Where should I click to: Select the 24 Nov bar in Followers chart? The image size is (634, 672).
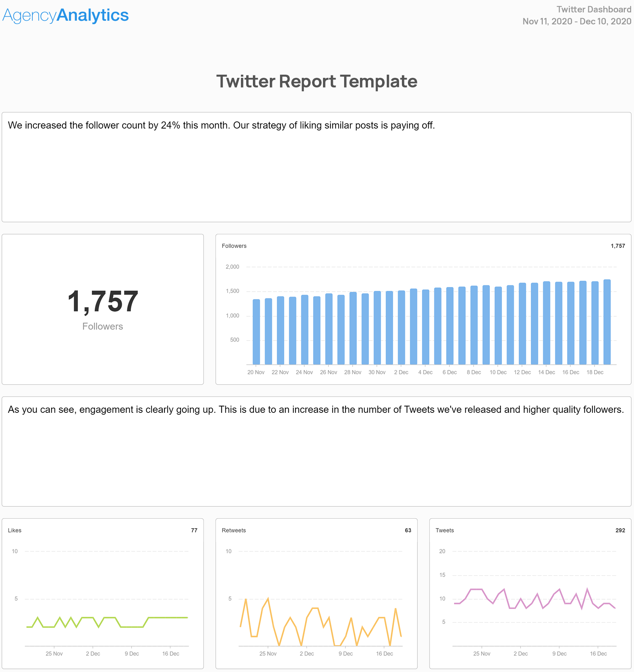305,330
